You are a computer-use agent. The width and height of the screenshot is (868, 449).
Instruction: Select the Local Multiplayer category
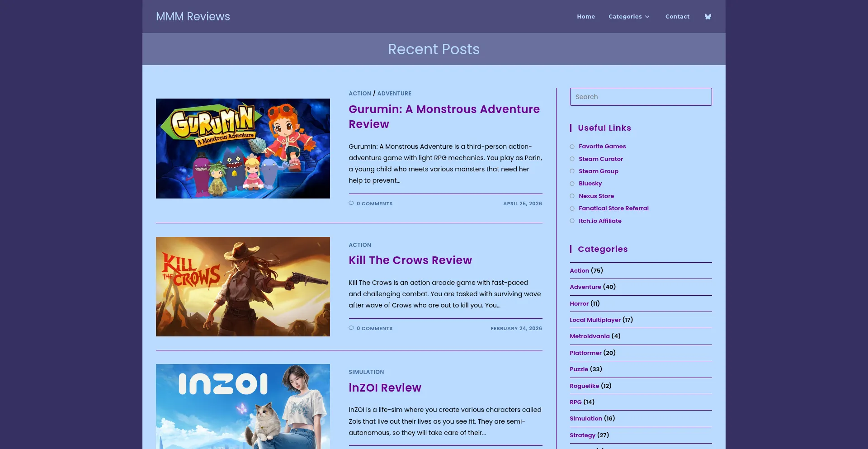(x=595, y=320)
